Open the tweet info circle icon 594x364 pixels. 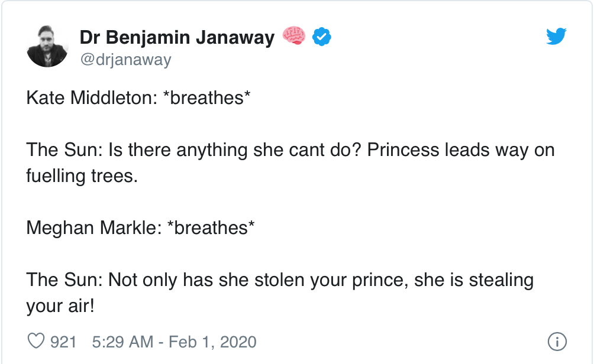tap(557, 342)
